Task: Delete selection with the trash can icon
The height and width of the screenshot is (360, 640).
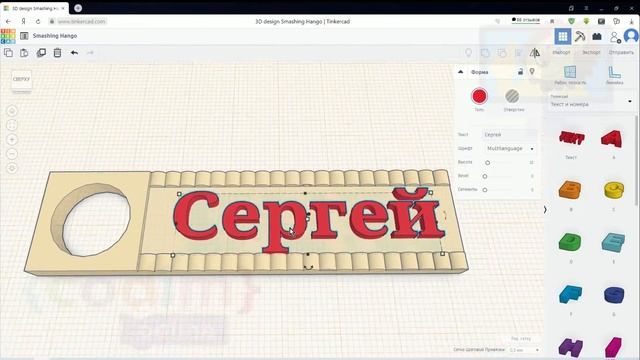Action: [58, 53]
